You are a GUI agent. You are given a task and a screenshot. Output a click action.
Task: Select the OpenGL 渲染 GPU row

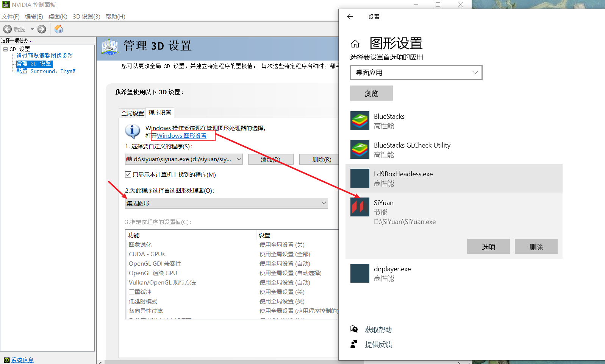(232, 273)
